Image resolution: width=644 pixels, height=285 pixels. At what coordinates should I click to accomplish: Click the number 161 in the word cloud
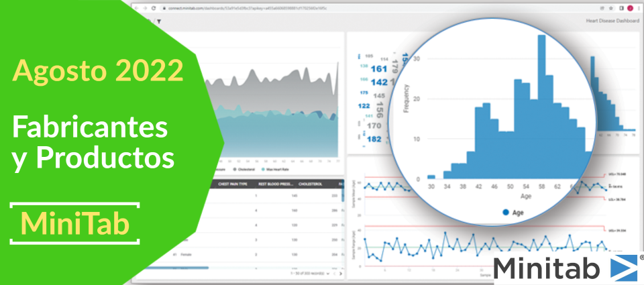[378, 69]
